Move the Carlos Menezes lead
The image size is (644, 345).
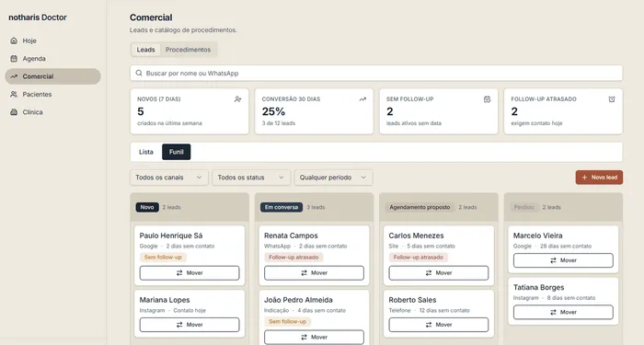[x=439, y=273]
